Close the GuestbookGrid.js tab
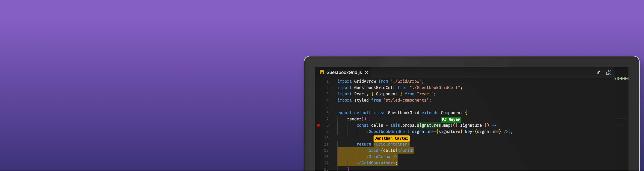Viewport: 644px width, 171px height. [366, 72]
